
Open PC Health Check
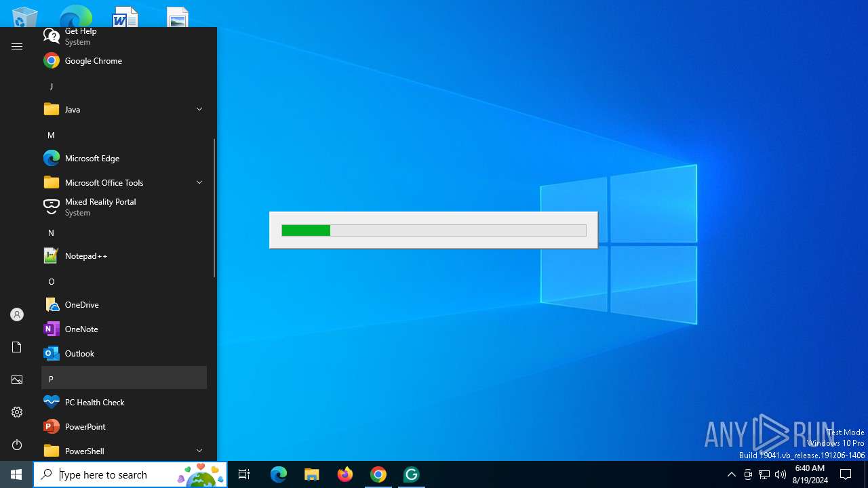click(x=124, y=402)
